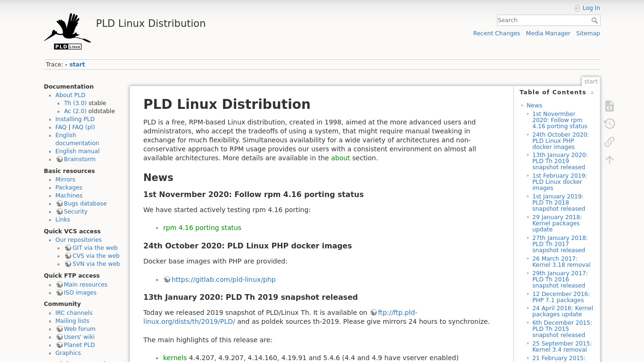Click Back to top arrow icon
This screenshot has height=362, width=644.
tap(610, 160)
